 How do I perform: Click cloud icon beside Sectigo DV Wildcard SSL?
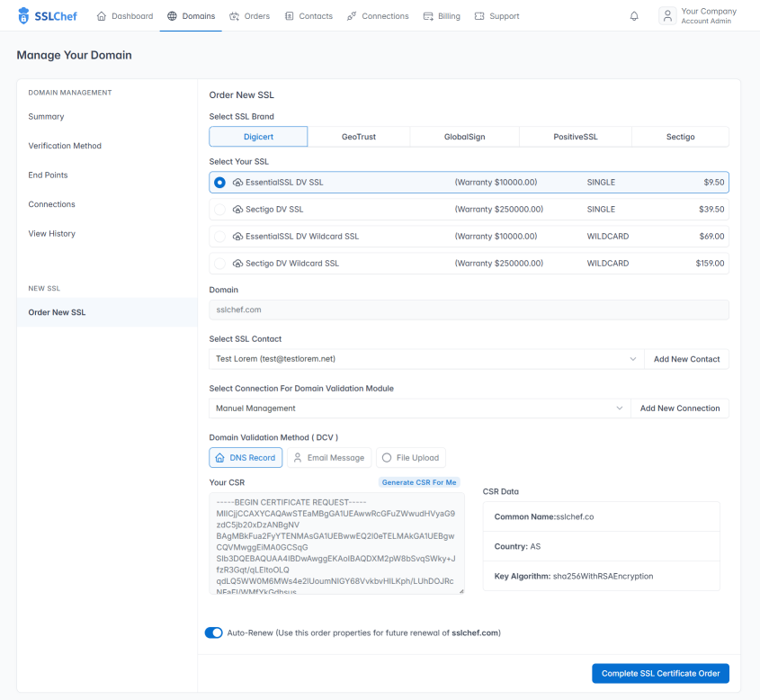click(237, 264)
